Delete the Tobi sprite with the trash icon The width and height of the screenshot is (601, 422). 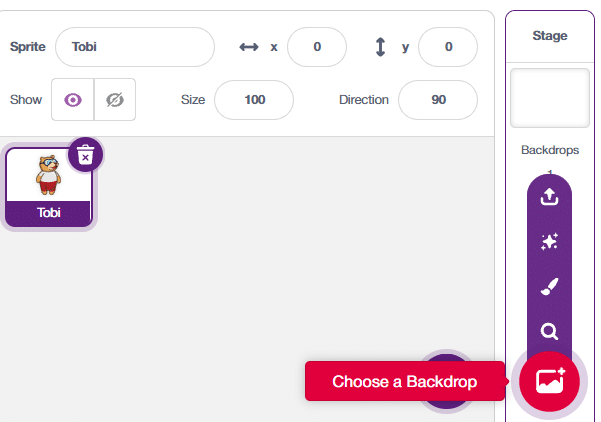coord(86,154)
